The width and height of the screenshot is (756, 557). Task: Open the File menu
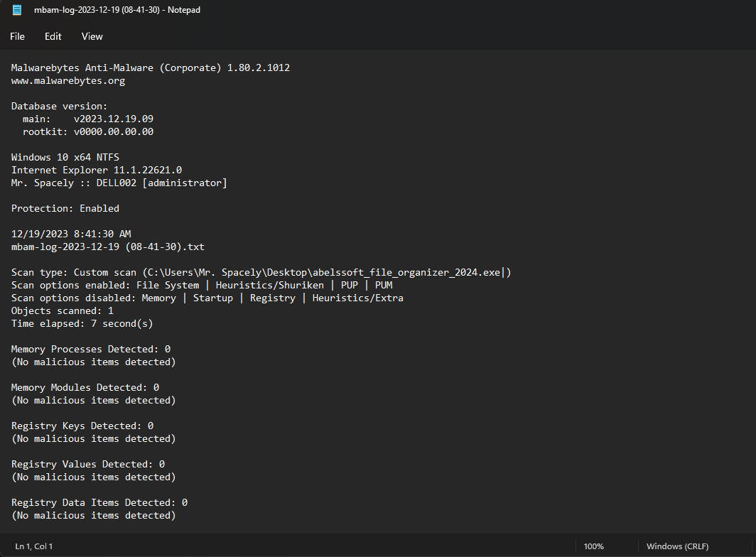pos(17,37)
